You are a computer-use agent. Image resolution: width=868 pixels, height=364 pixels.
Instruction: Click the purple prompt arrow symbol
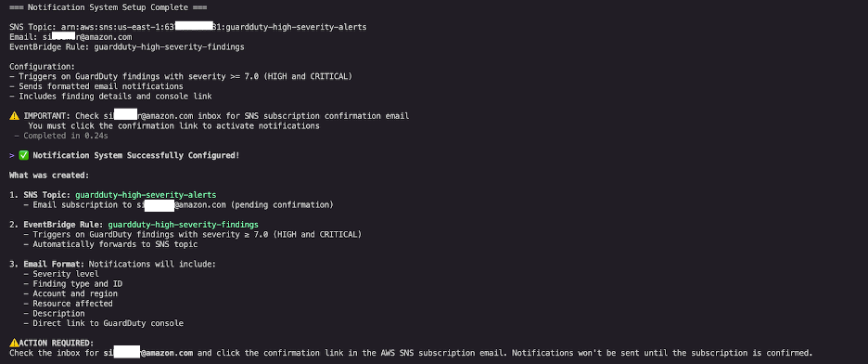(x=12, y=156)
